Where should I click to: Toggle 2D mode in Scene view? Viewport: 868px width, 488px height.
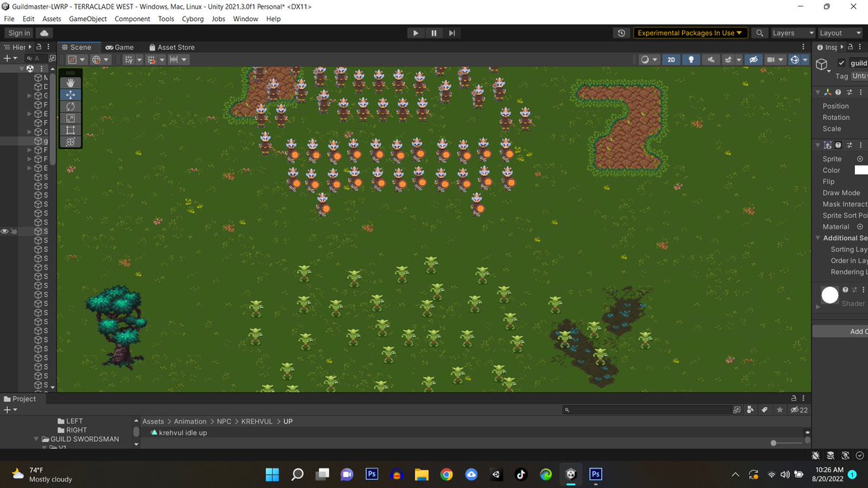pos(671,60)
